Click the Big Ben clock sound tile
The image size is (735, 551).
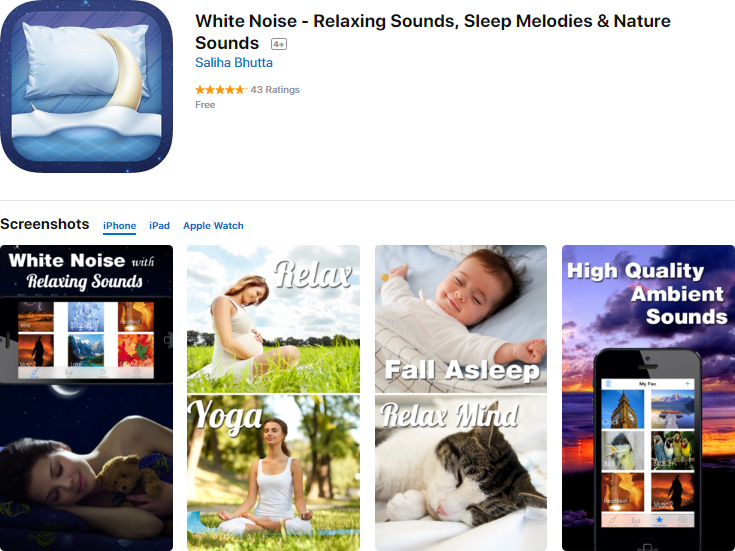point(622,409)
